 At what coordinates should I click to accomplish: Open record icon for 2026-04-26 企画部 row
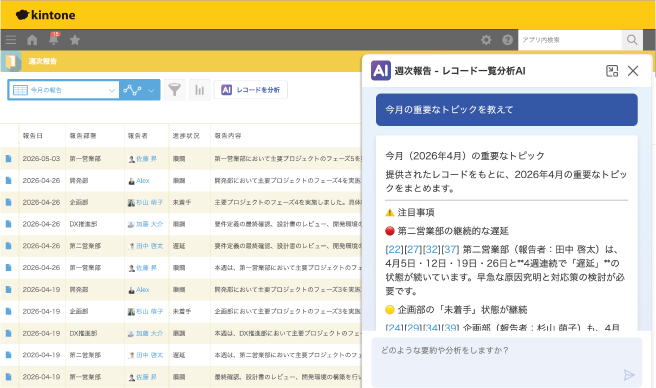[x=8, y=202]
